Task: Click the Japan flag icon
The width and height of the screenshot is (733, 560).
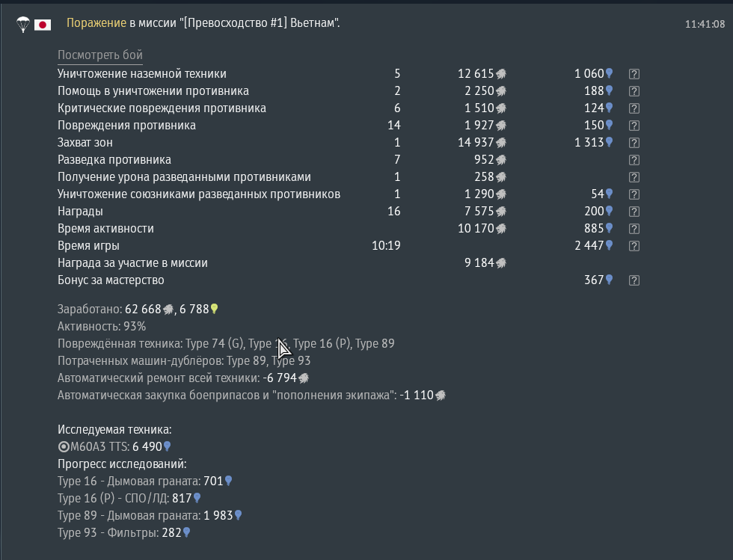Action: (43, 24)
